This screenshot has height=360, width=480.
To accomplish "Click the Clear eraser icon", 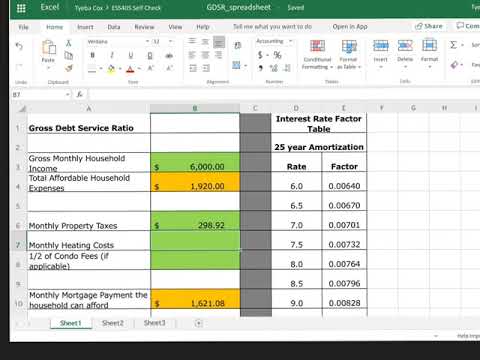I will pos(454,65).
